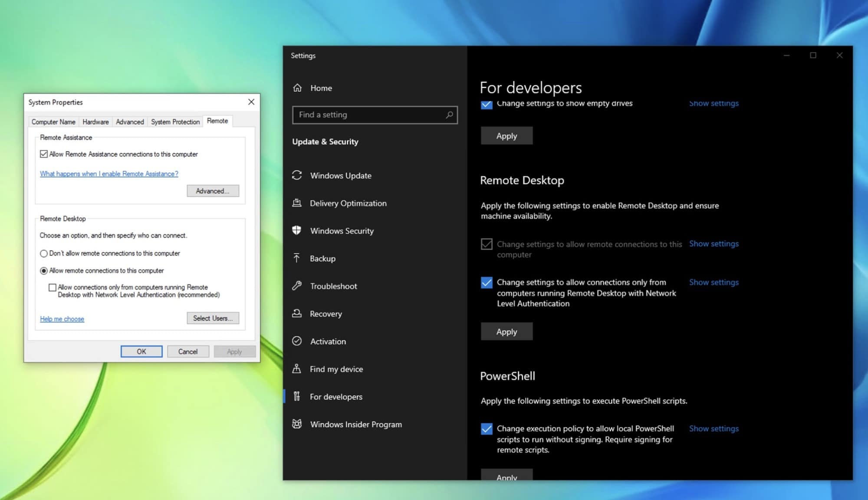
Task: Click the Windows Insider Program cat icon
Action: point(297,424)
